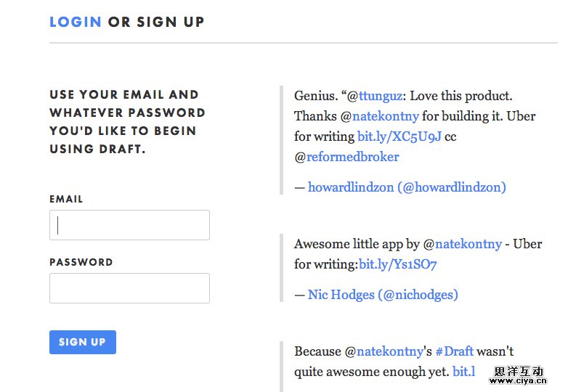The height and width of the screenshot is (392, 568).
Task: Click natekontny in Nic Hodges' testimonial
Action: [468, 244]
